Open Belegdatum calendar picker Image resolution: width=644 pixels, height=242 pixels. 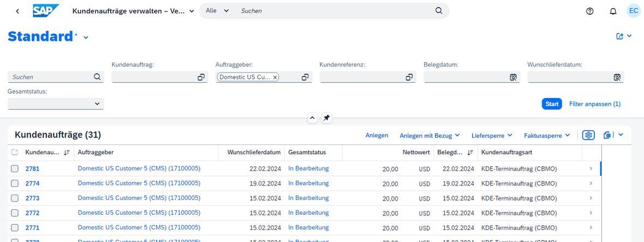coord(513,77)
